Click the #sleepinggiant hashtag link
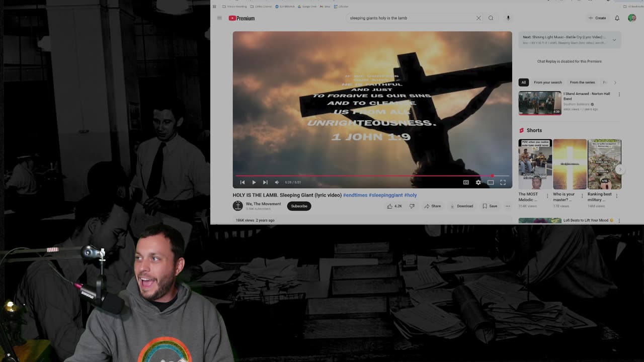The image size is (644, 362). tap(386, 195)
